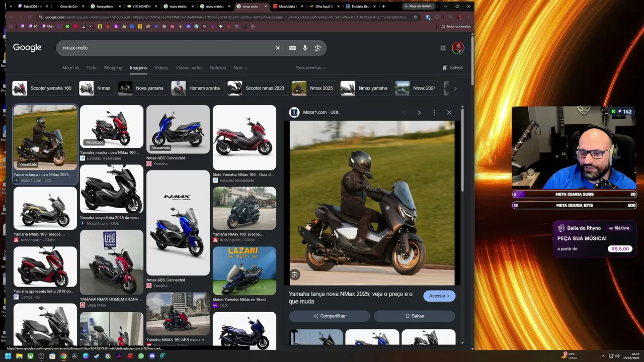The width and height of the screenshot is (644, 362).
Task: Click in the 'nmax moto' search field
Action: click(166, 48)
